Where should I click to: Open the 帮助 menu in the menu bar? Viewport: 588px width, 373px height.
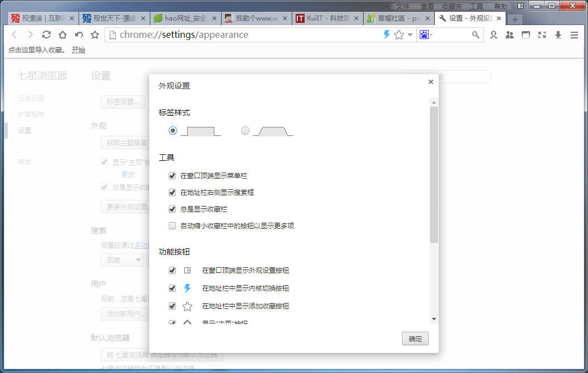(501, 6)
